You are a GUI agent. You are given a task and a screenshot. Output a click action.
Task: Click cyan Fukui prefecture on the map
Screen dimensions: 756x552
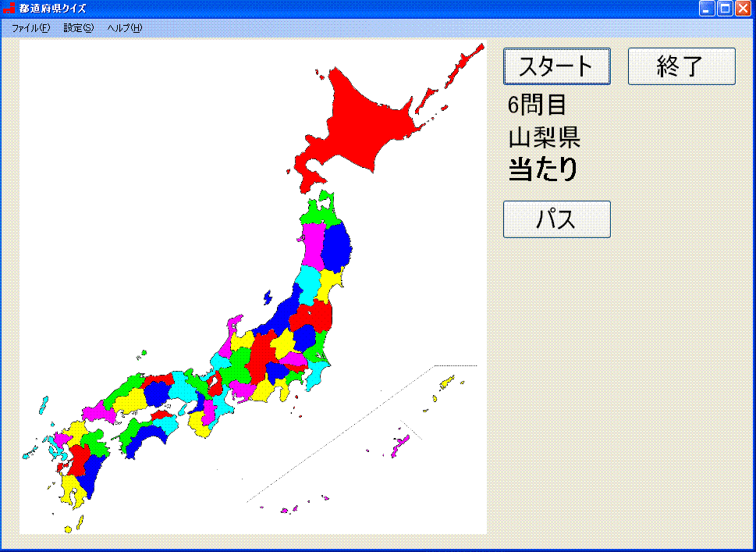point(220,361)
